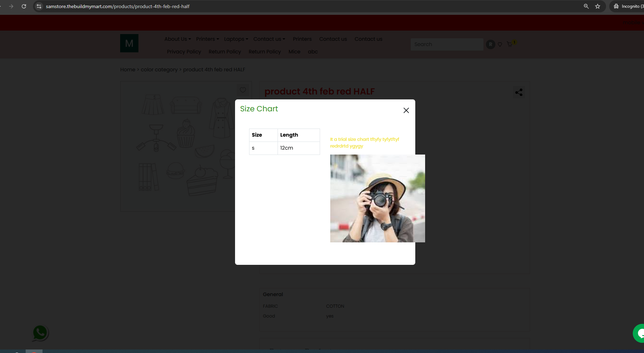Open the green live chat bubble

[x=639, y=333]
